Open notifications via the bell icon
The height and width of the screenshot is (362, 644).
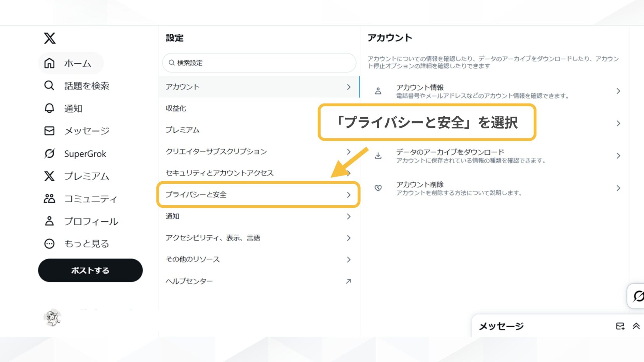click(x=49, y=108)
